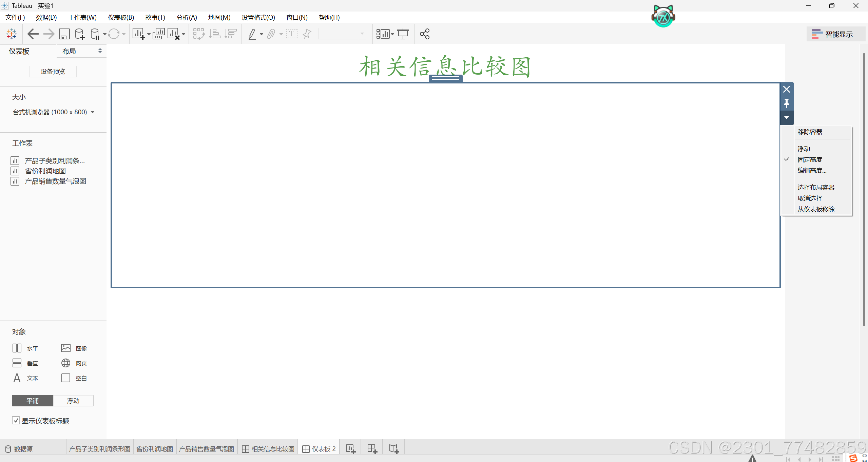Image resolution: width=868 pixels, height=462 pixels.
Task: Click the presentation mode icon
Action: (x=403, y=34)
